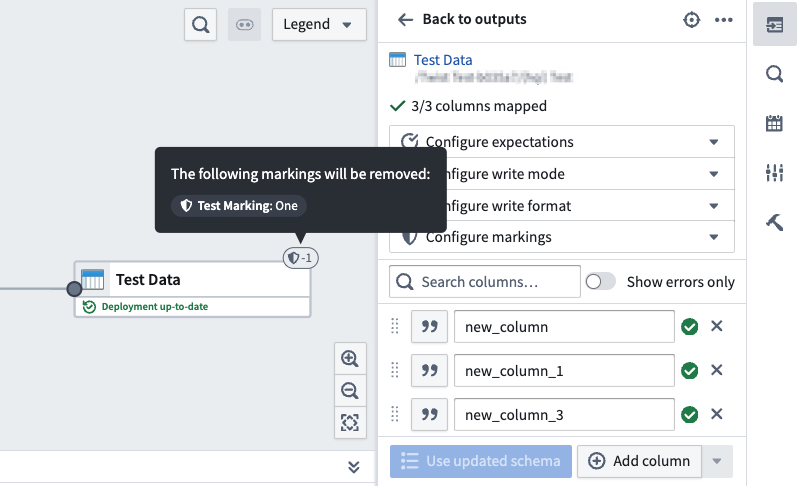Remove new_column_3 with the X
The height and width of the screenshot is (486, 799).
pyautogui.click(x=716, y=414)
